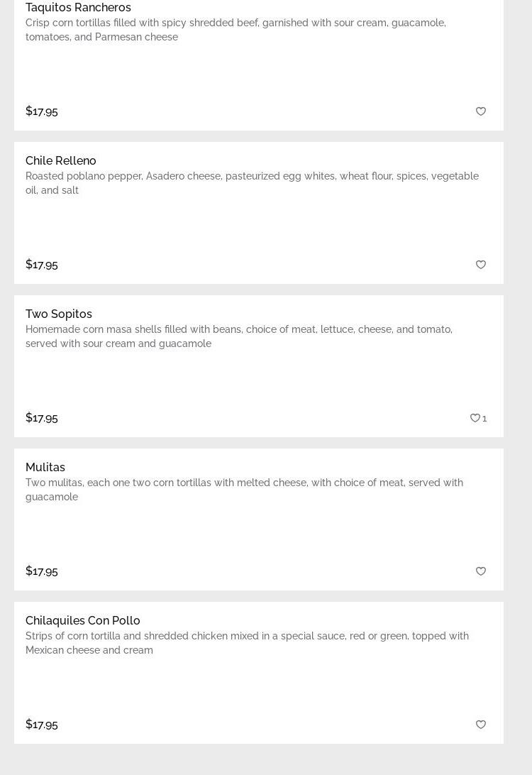
Task: Click the Mulitas description text
Action: 244,490
